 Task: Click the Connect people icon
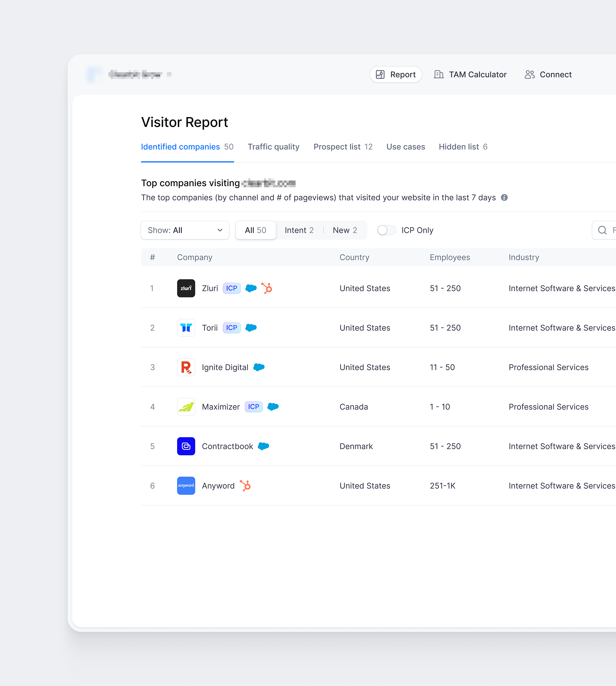pos(529,74)
